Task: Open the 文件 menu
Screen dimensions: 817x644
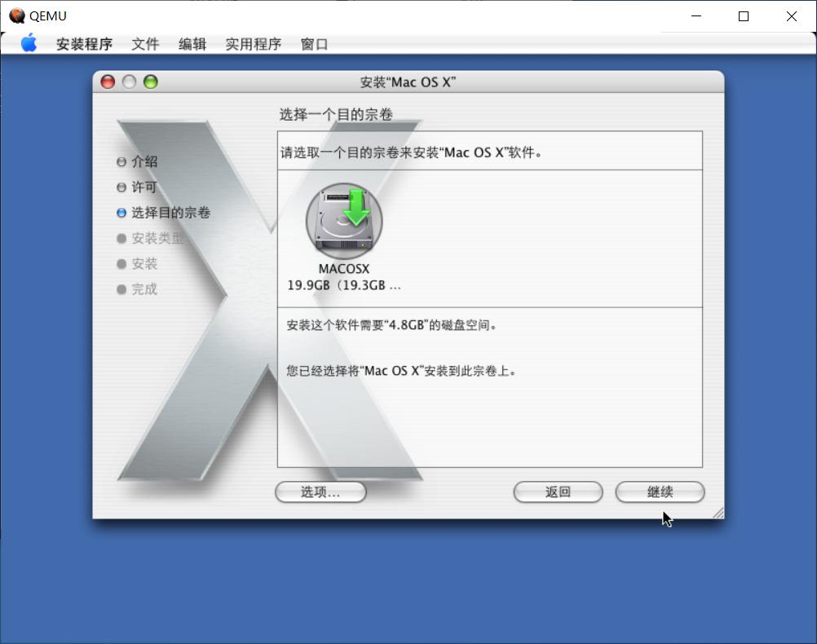Action: tap(145, 45)
